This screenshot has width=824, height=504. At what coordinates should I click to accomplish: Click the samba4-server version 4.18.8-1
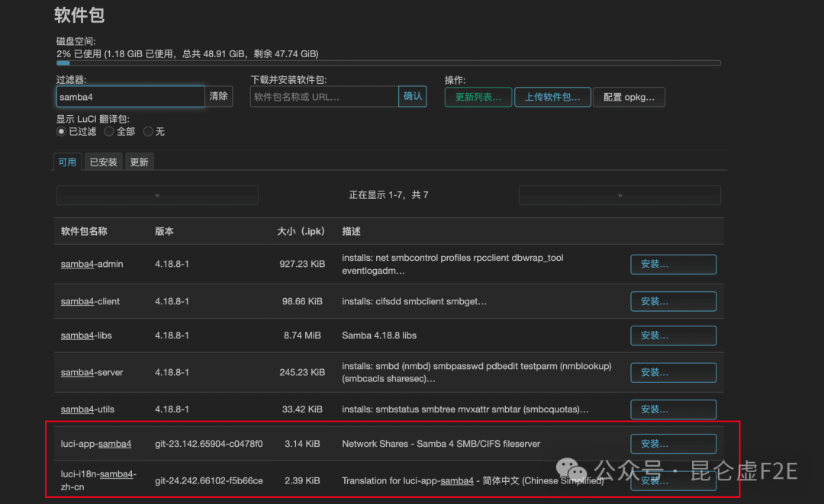172,373
